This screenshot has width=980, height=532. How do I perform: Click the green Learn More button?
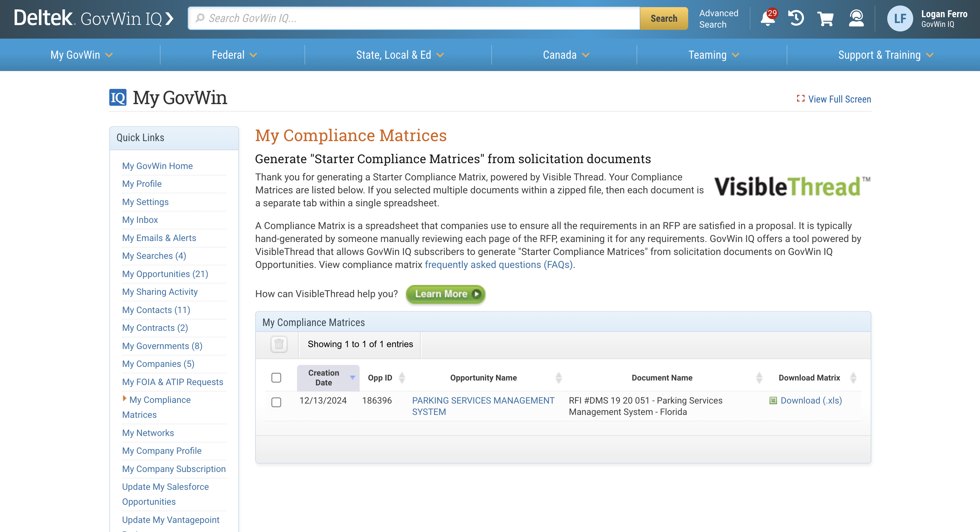(x=446, y=294)
